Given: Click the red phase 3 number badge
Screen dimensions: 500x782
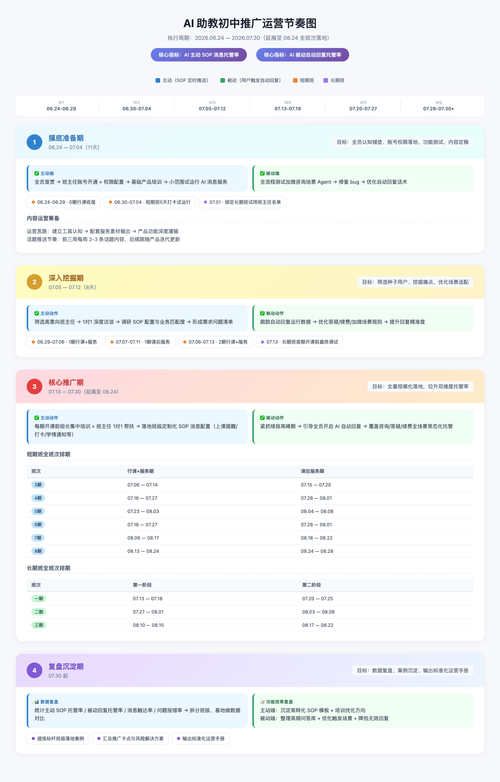Looking at the screenshot, I should [x=34, y=387].
